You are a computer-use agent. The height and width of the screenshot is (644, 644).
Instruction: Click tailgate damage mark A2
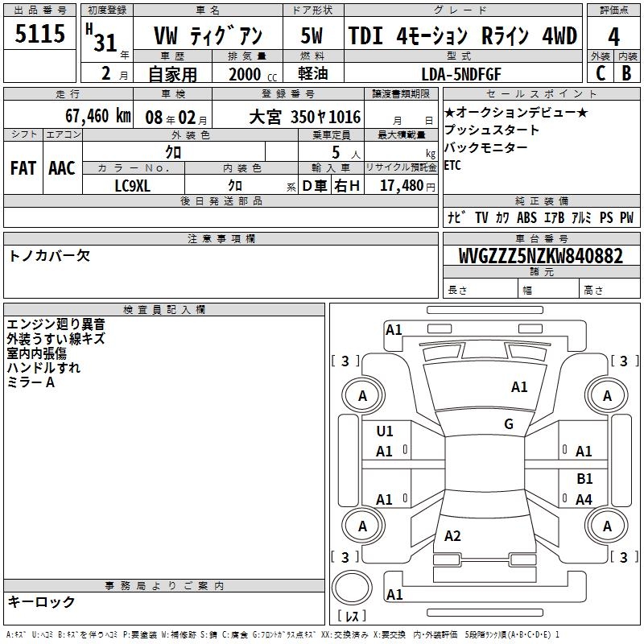pos(452,536)
